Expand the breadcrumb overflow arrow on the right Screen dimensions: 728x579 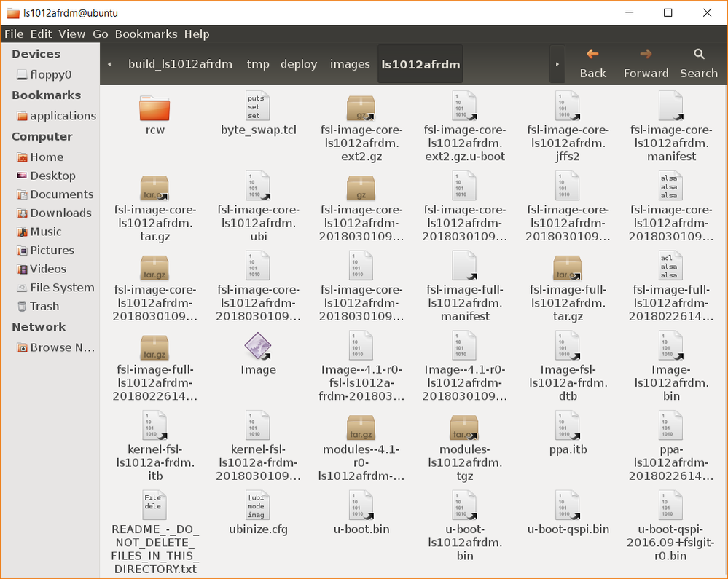pos(557,63)
